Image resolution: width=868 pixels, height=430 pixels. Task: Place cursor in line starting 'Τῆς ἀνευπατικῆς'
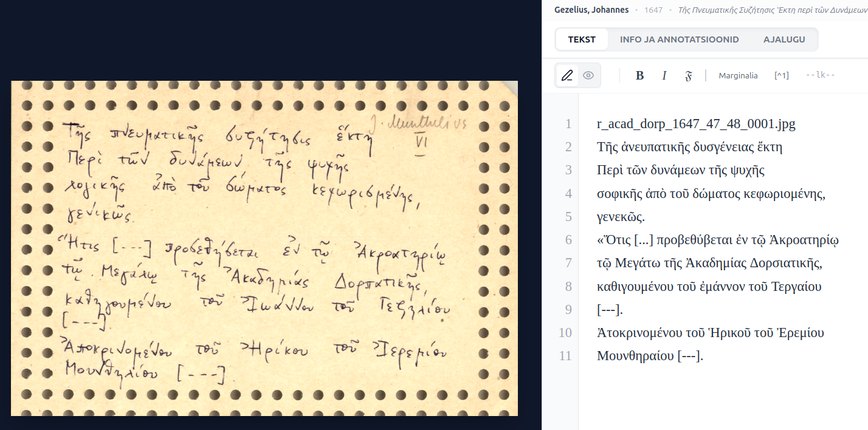(x=690, y=147)
